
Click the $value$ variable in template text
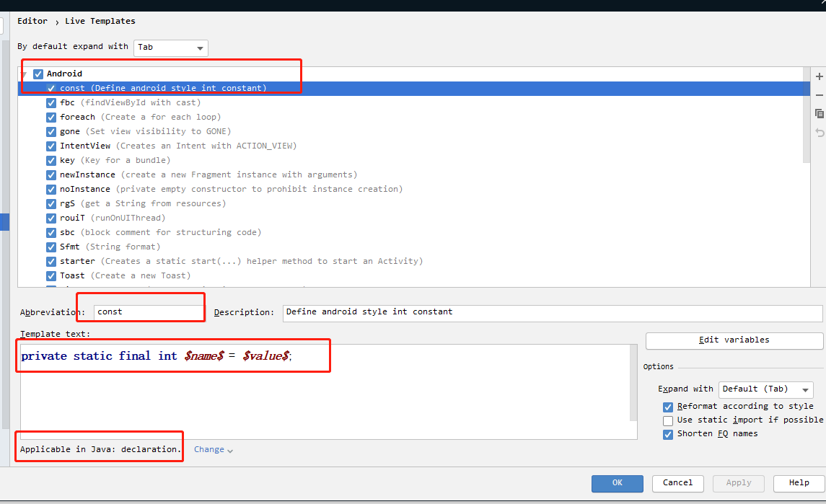[x=266, y=356]
